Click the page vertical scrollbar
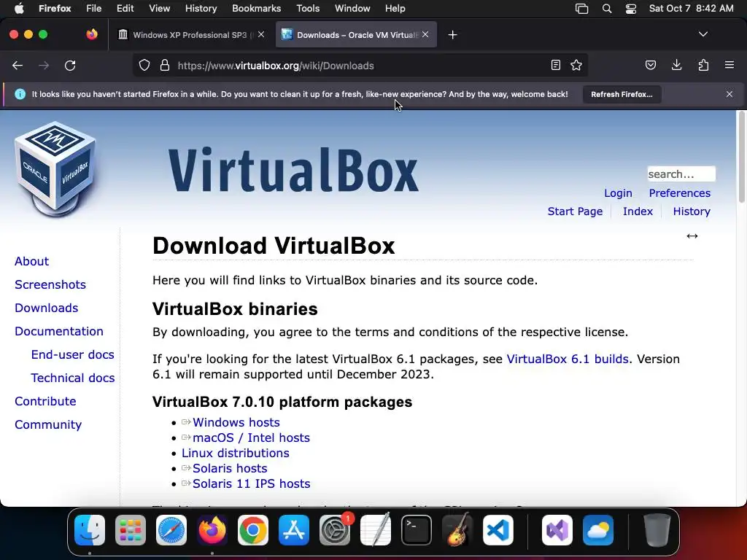The width and height of the screenshot is (747, 560). 741,157
